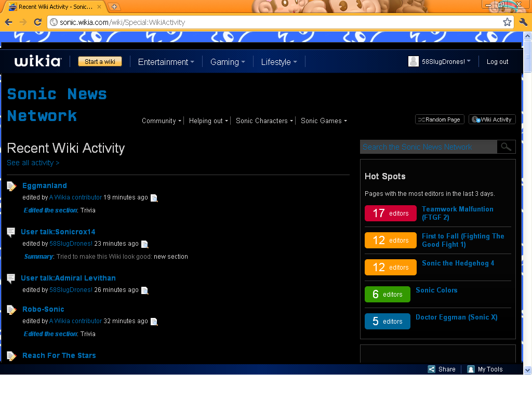Click the browser back arrow
Viewport: 532px width, 399px height.
(9, 22)
